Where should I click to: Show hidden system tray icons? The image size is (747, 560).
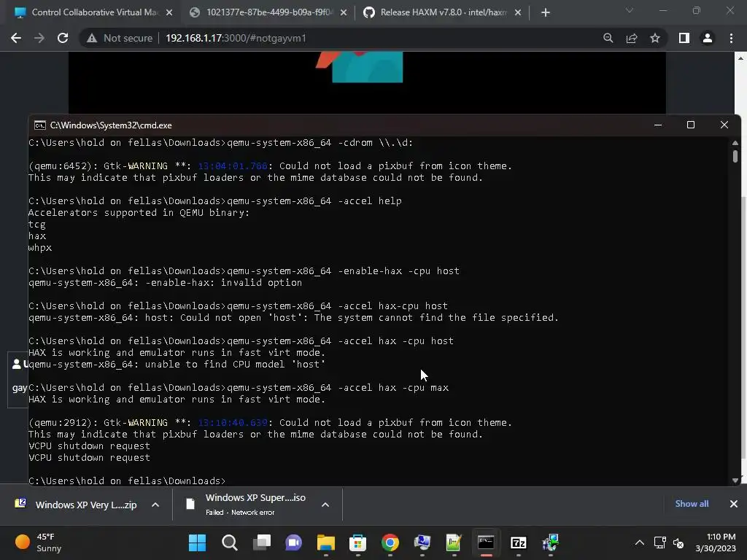tap(640, 542)
